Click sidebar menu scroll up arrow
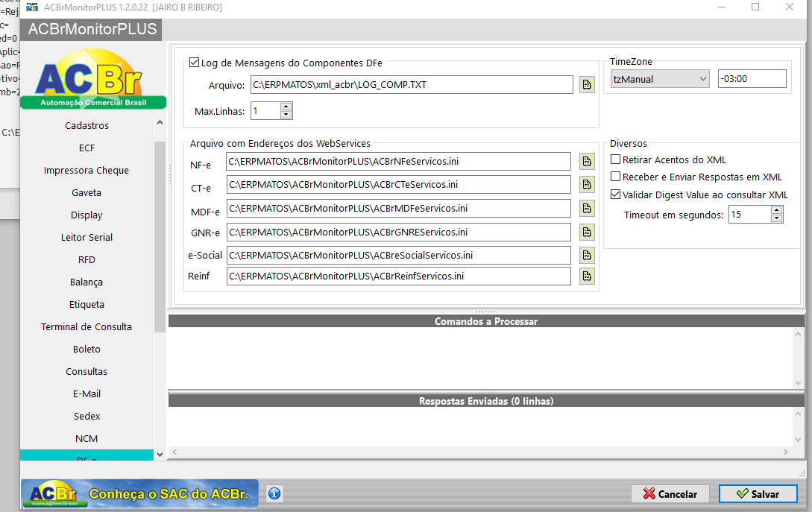The width and height of the screenshot is (812, 512). (x=160, y=123)
